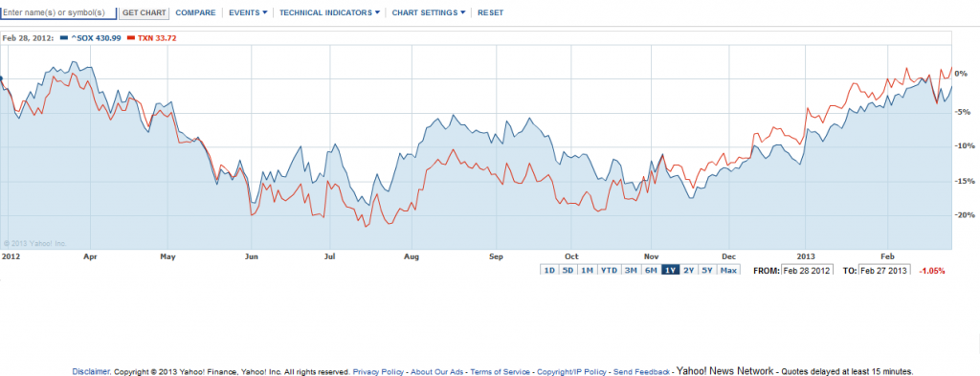980x376 pixels.
Task: Select the 1Y time range
Action: pyautogui.click(x=671, y=271)
